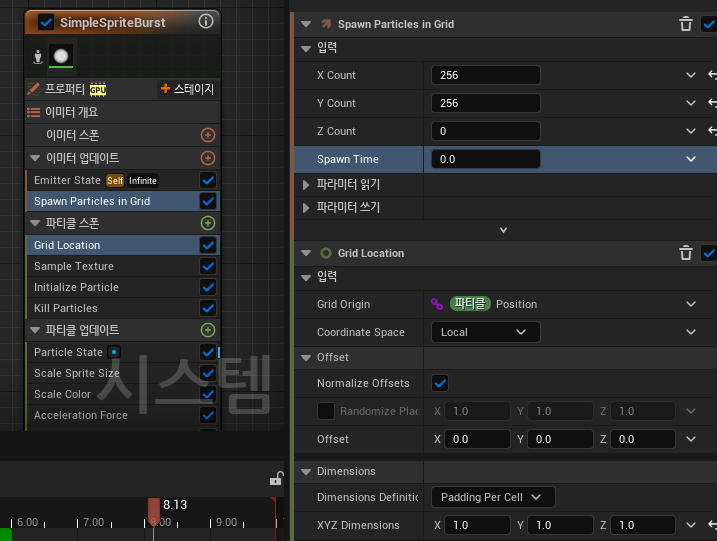This screenshot has width=717, height=541.
Task: Reset Z Count to default
Action: [x=712, y=131]
